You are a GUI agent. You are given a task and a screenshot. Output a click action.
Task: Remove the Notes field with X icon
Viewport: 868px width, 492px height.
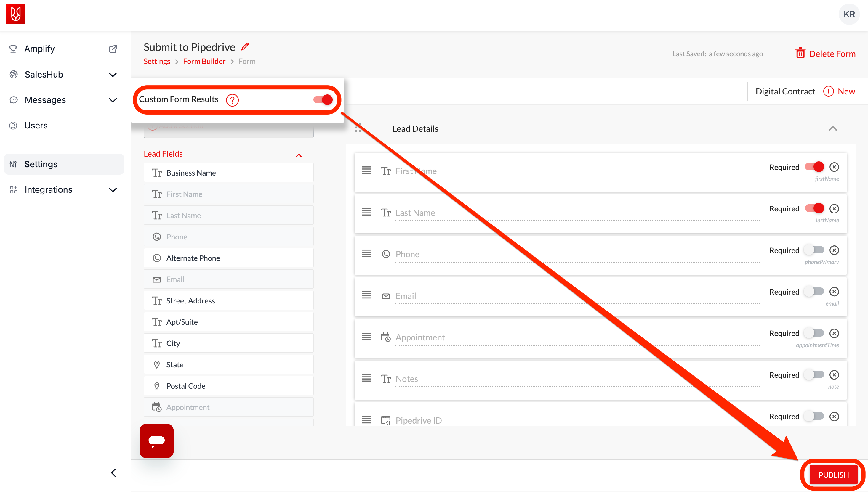(834, 375)
